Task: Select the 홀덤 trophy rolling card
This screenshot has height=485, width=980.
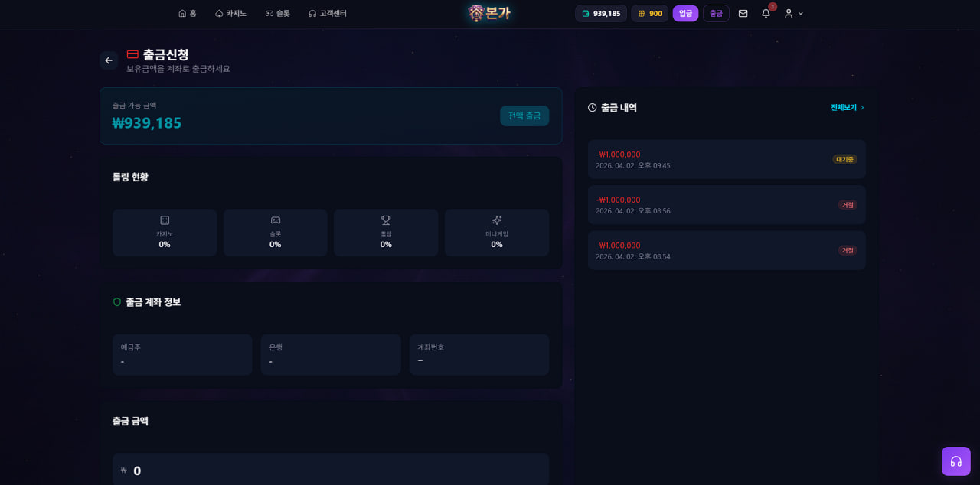Action: [x=386, y=233]
